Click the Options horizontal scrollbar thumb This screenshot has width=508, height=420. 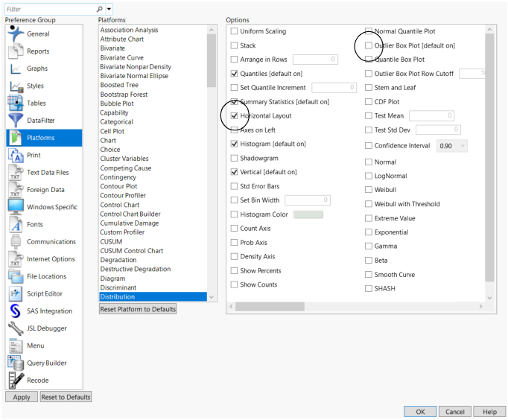click(x=270, y=306)
